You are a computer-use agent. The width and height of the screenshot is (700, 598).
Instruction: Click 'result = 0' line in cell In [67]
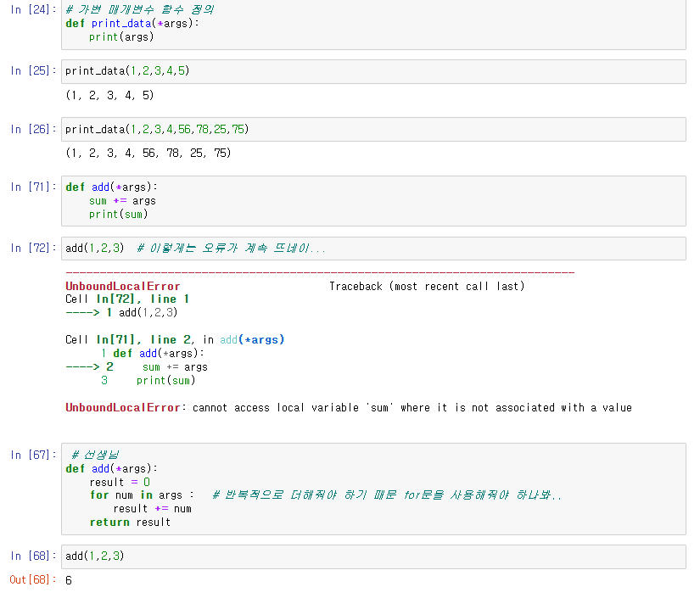click(120, 483)
